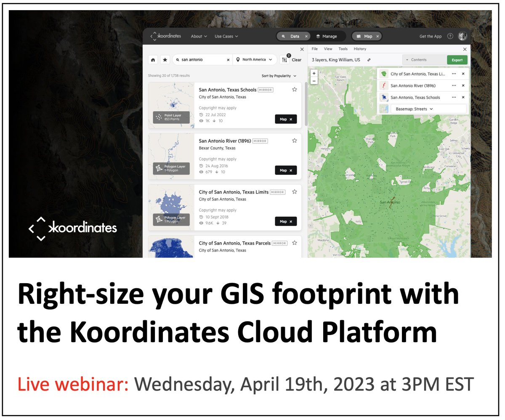Screen dimensions: 505x420
Task: Click into the 'san antonio' search field
Action: coord(203,60)
